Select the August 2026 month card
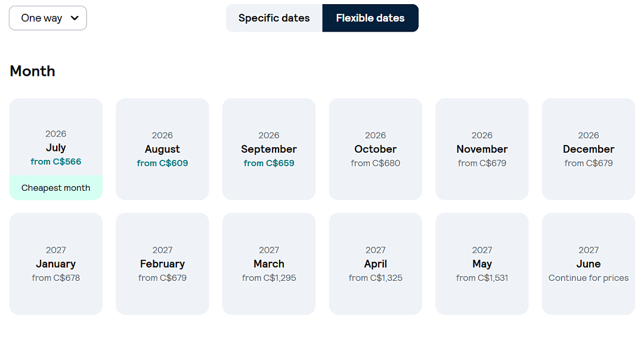Image resolution: width=644 pixels, height=341 pixels. [x=162, y=149]
